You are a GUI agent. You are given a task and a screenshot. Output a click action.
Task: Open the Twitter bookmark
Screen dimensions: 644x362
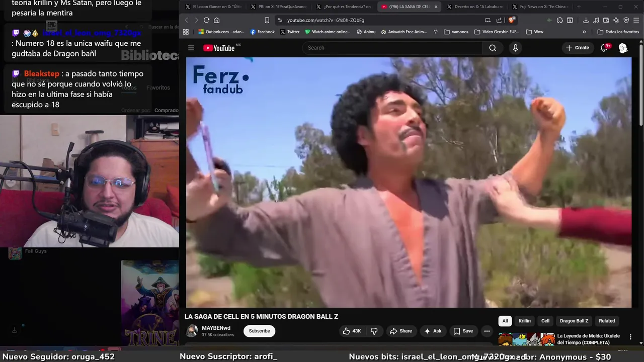point(290,32)
